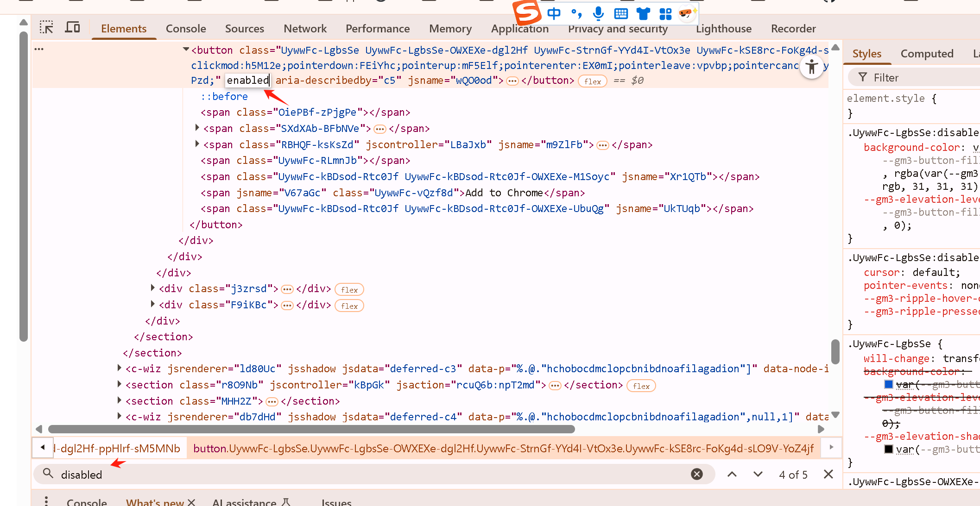Clear the search text with X circle
980x506 pixels.
[696, 474]
